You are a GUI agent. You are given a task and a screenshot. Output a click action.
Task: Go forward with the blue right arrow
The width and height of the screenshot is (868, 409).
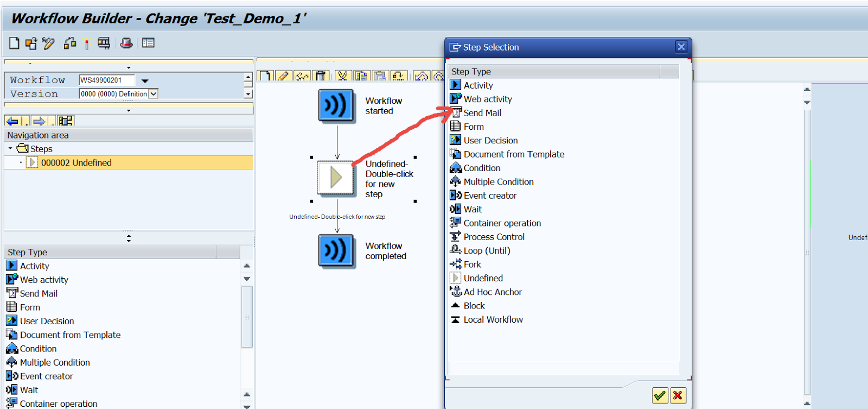(x=39, y=121)
